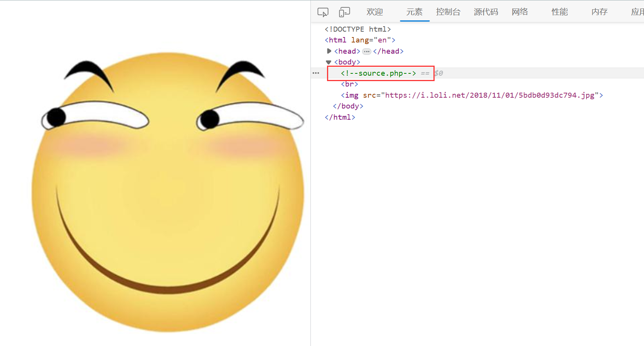Viewport: 644px width, 346px height.
Task: Switch to the 元素 tab
Action: click(x=415, y=12)
